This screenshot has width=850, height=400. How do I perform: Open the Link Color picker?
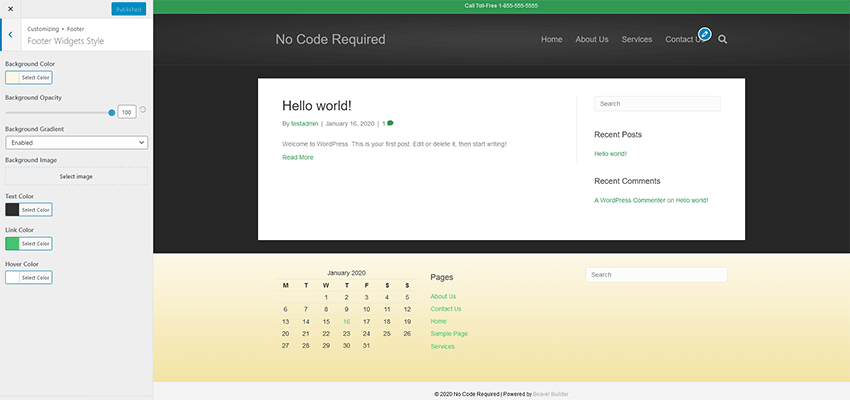tap(29, 243)
